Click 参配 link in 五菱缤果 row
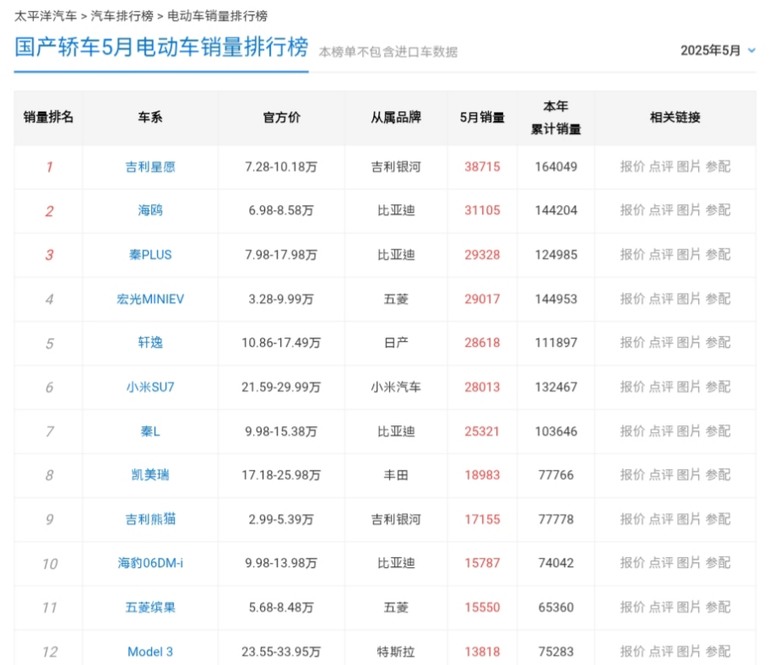This screenshot has width=780, height=665. [x=718, y=607]
